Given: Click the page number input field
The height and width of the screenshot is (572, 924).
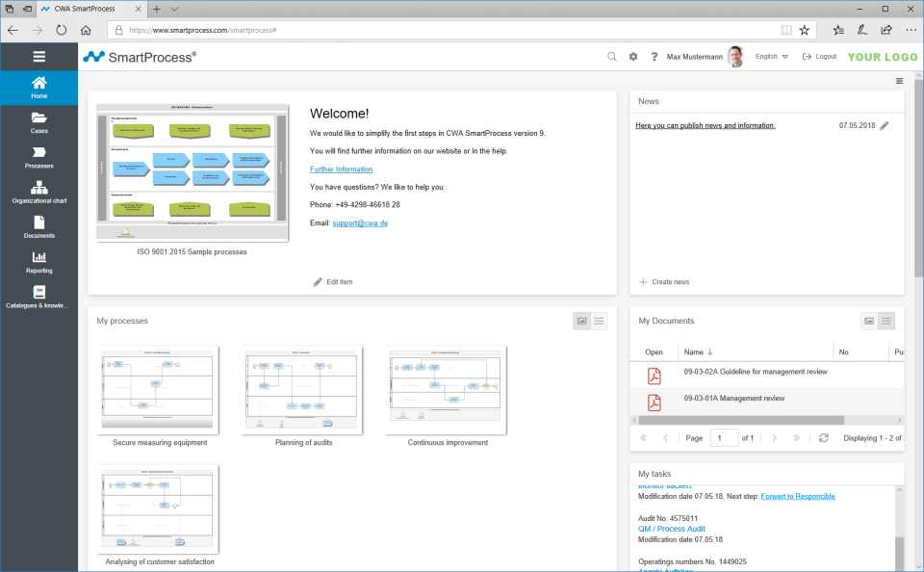Looking at the screenshot, I should [x=724, y=437].
